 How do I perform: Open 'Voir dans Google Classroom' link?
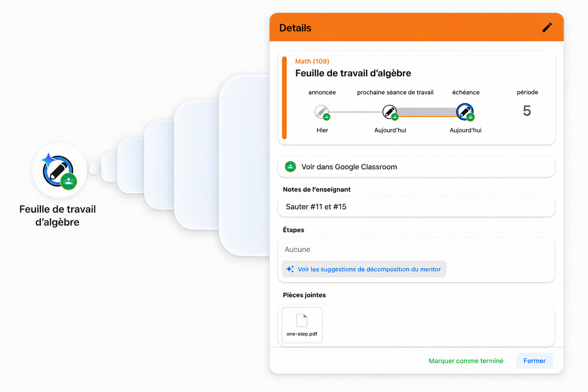pyautogui.click(x=416, y=167)
